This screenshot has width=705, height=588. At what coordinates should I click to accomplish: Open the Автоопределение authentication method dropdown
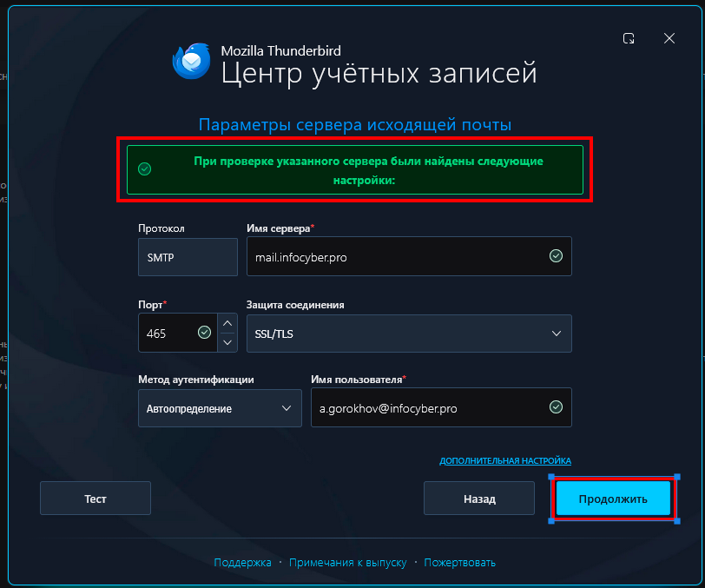point(220,408)
